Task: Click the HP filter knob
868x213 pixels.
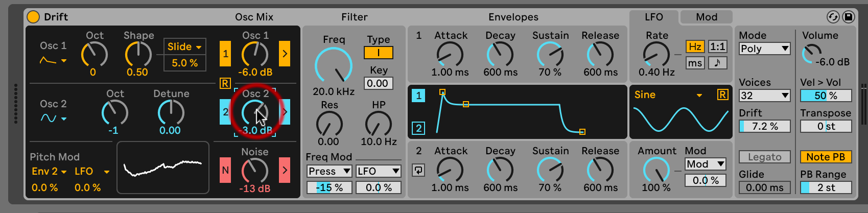Action: pos(378,123)
